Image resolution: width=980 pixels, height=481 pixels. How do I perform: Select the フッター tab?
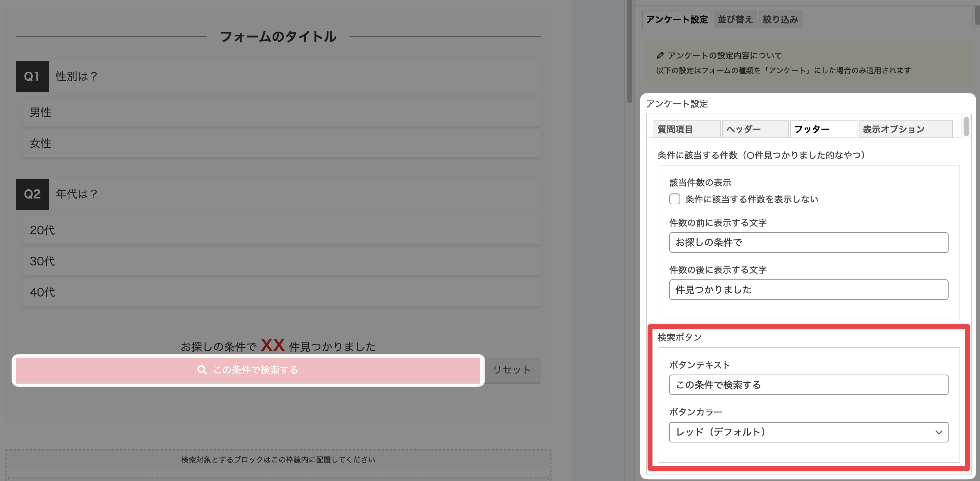823,129
